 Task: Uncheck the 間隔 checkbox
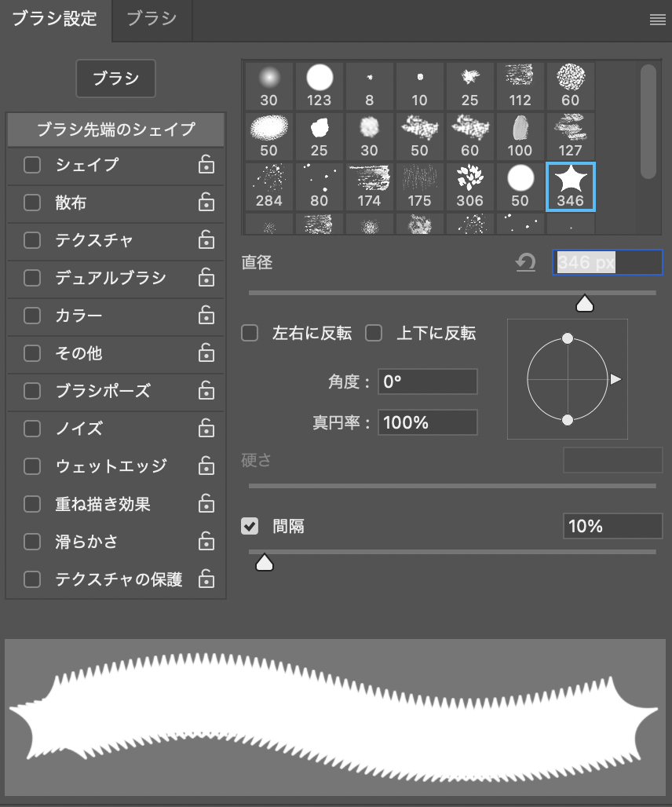[250, 526]
